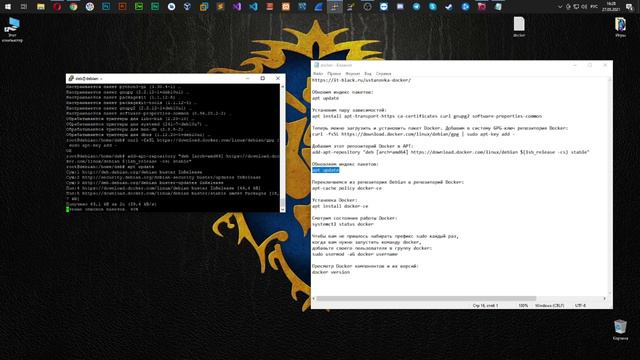Screen dimensions: 640x360
Task: Click 'sudo usermod -aG docker username' line
Action: (355, 254)
